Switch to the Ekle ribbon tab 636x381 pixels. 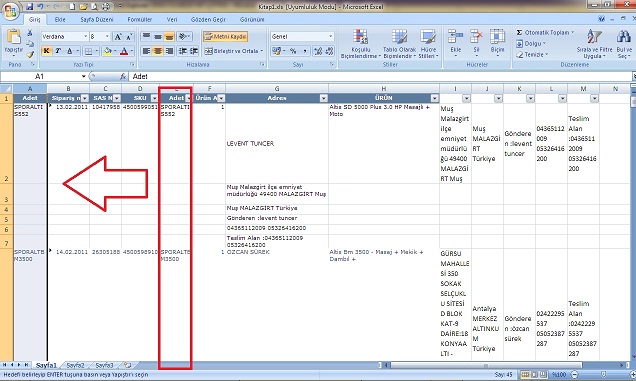60,19
